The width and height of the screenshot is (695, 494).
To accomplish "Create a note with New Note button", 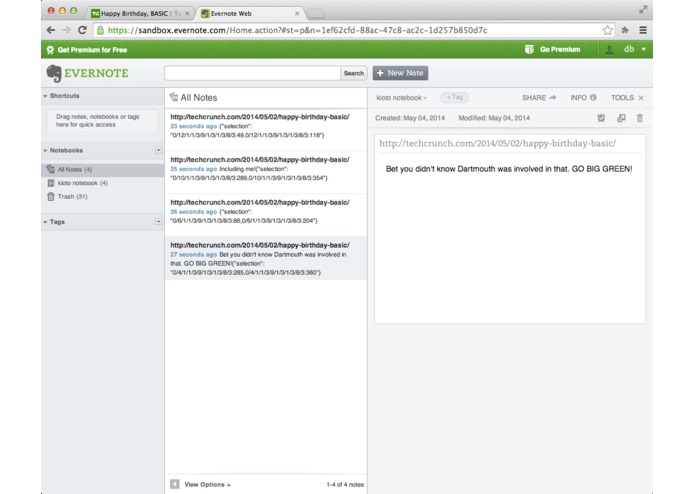I will pyautogui.click(x=400, y=73).
